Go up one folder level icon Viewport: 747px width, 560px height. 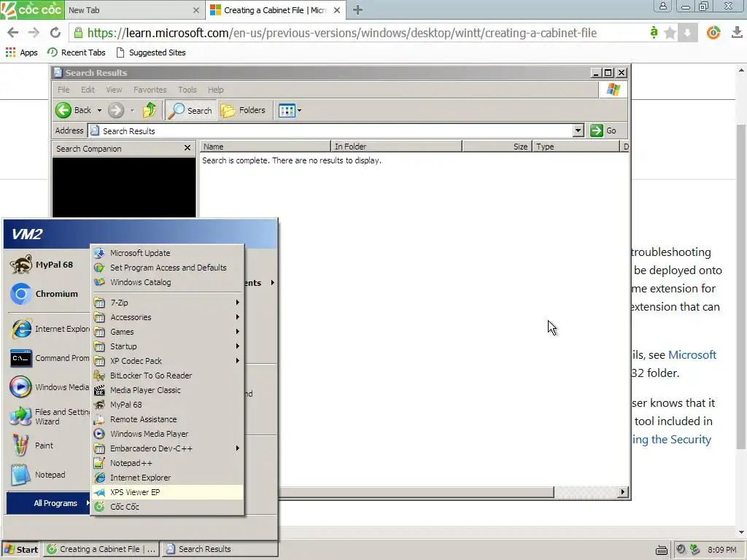point(150,111)
